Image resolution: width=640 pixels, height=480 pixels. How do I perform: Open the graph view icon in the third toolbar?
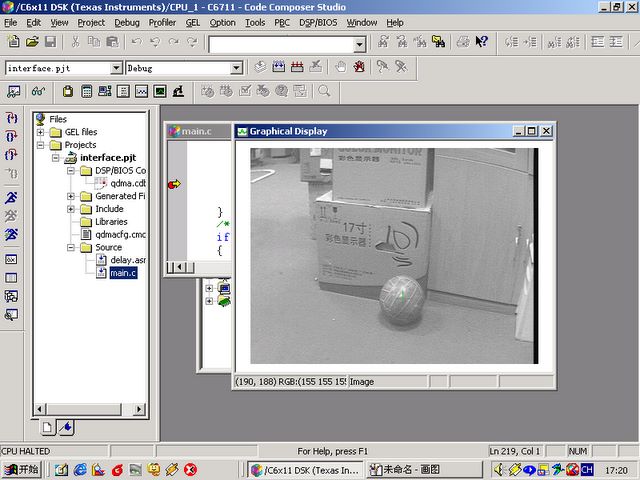(x=141, y=91)
